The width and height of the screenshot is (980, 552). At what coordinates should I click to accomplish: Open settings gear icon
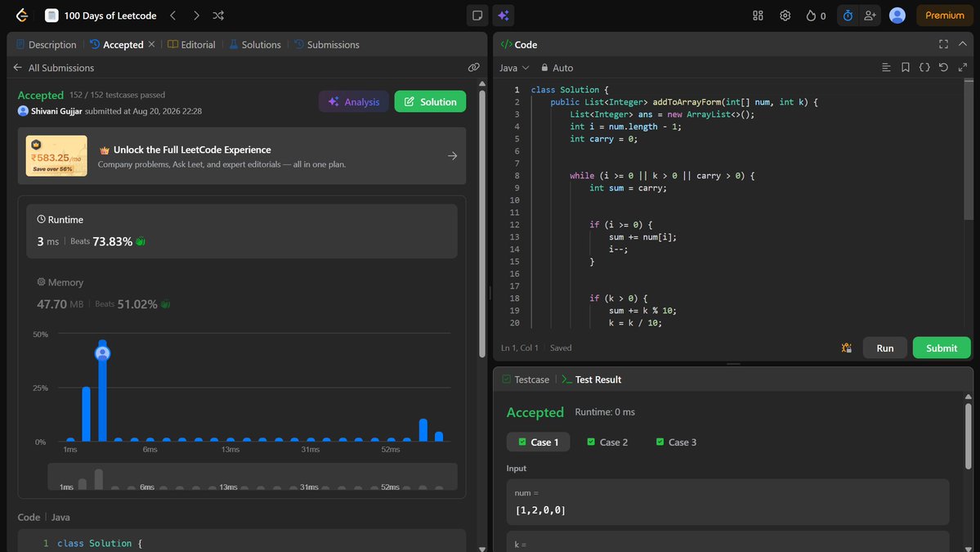click(x=785, y=16)
